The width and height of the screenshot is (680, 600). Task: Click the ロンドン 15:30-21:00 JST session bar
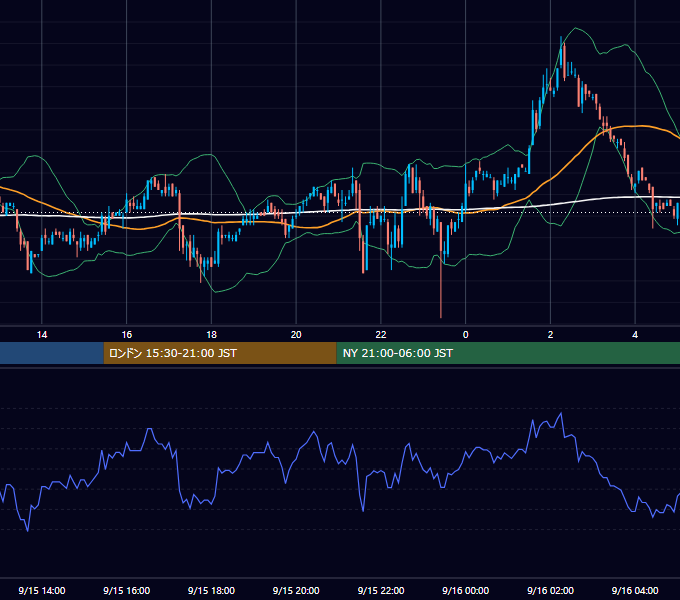pyautogui.click(x=220, y=353)
